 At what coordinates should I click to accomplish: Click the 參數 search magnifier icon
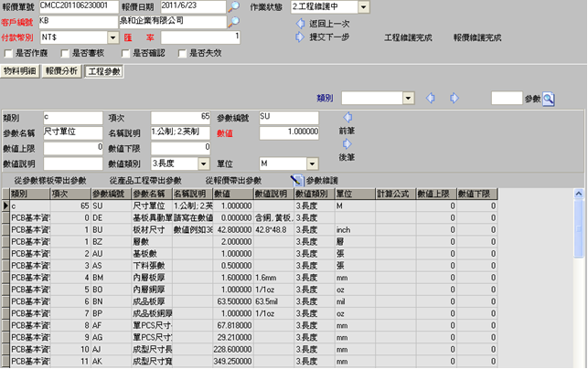[549, 99]
